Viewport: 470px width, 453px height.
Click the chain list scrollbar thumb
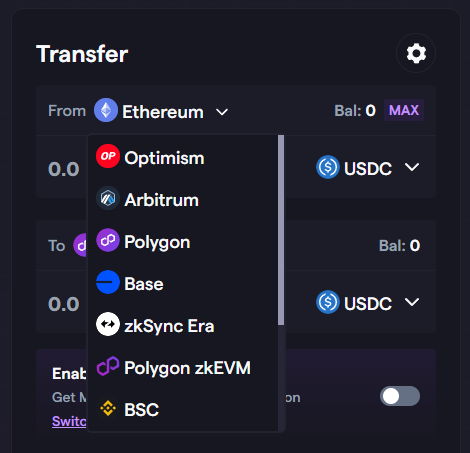point(281,230)
